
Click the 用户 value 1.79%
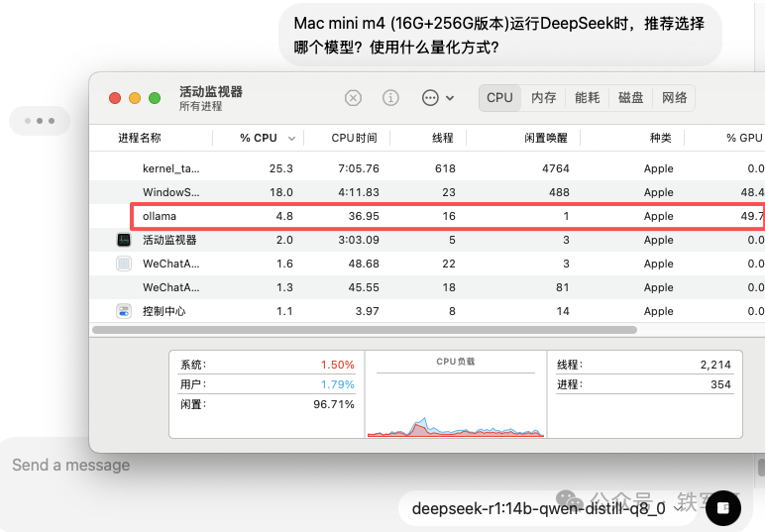coord(337,384)
